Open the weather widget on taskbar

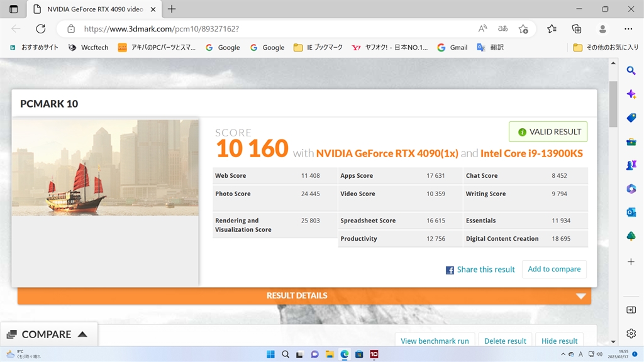24,354
